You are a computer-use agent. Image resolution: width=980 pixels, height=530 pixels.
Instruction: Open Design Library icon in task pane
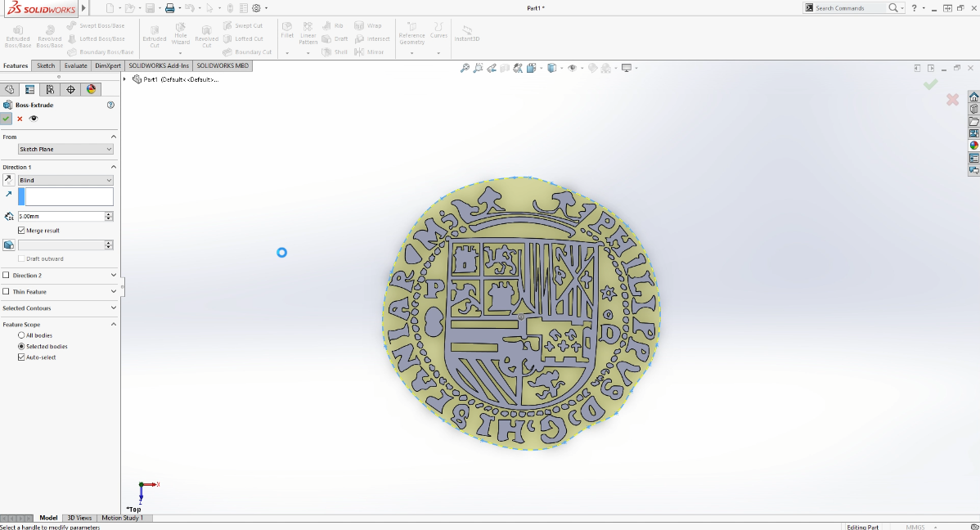coord(973,110)
